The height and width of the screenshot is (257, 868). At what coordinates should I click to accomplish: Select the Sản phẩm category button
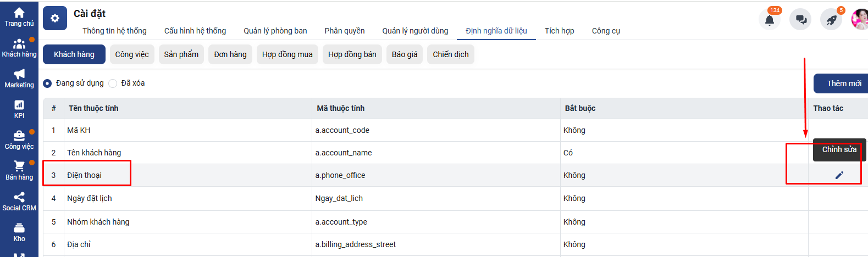coord(181,54)
